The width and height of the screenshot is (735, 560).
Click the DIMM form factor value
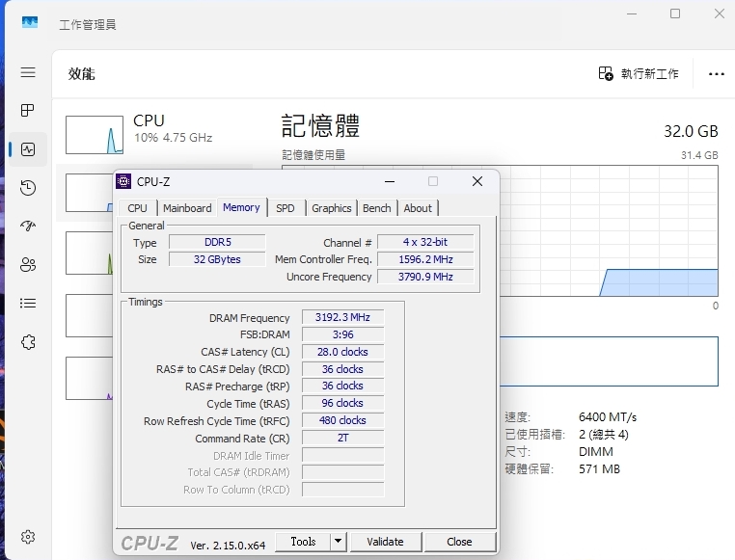[596, 452]
